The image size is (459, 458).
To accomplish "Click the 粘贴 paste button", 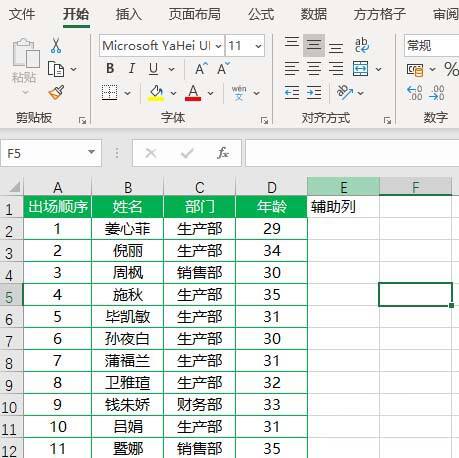I will (x=25, y=65).
